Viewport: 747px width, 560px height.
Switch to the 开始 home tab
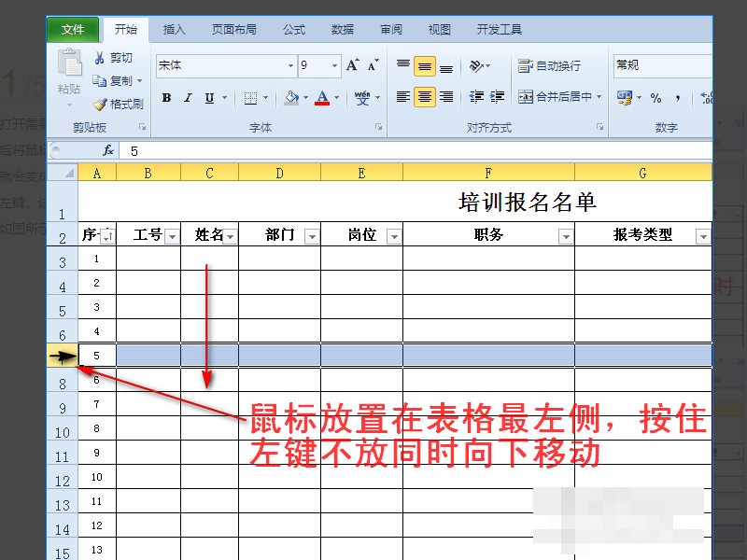pos(126,30)
